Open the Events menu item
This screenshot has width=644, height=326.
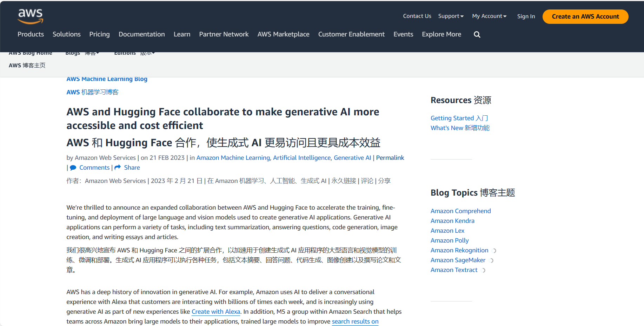[x=403, y=34]
